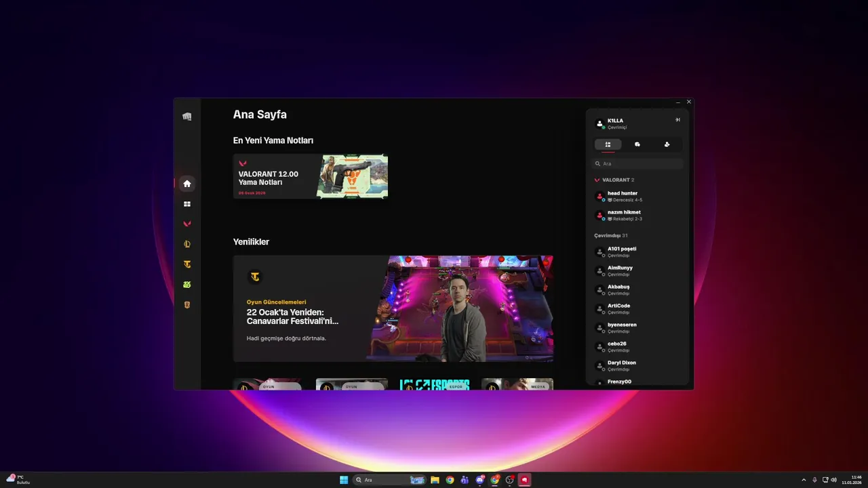This screenshot has height=488, width=868.
Task: Click the microphone tray icon
Action: (x=814, y=480)
